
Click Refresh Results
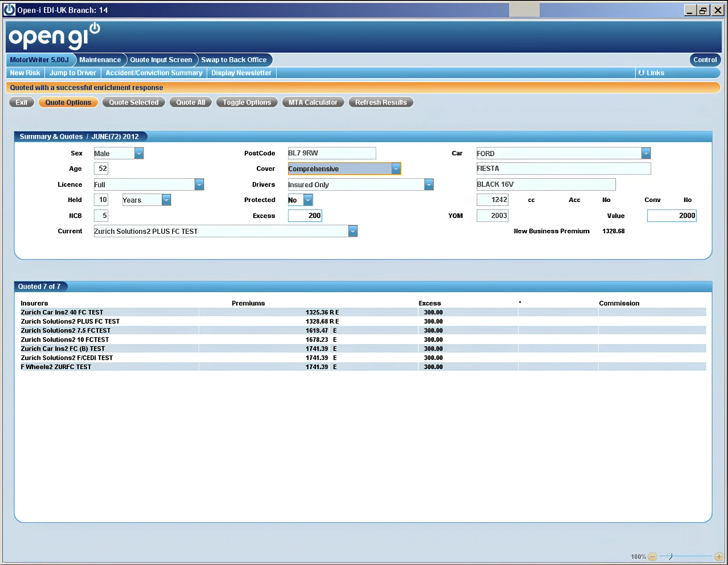coord(381,102)
